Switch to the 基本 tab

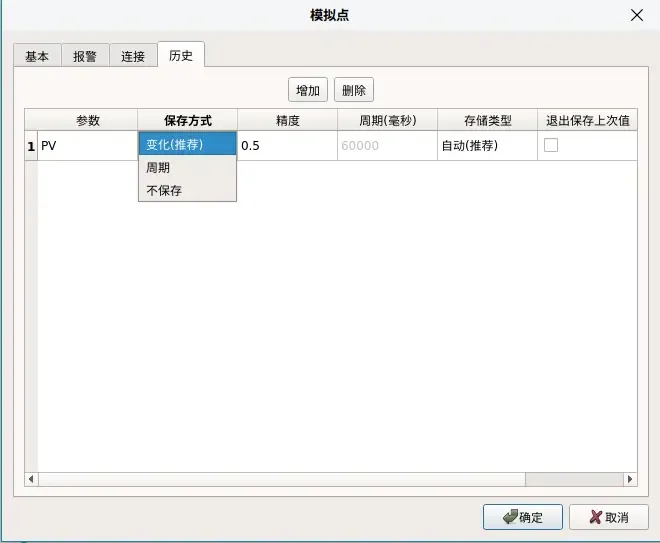37,56
